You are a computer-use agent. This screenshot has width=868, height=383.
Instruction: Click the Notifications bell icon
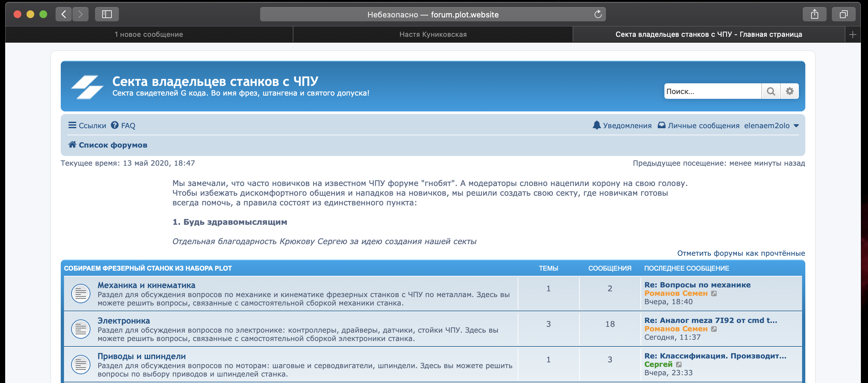point(597,125)
